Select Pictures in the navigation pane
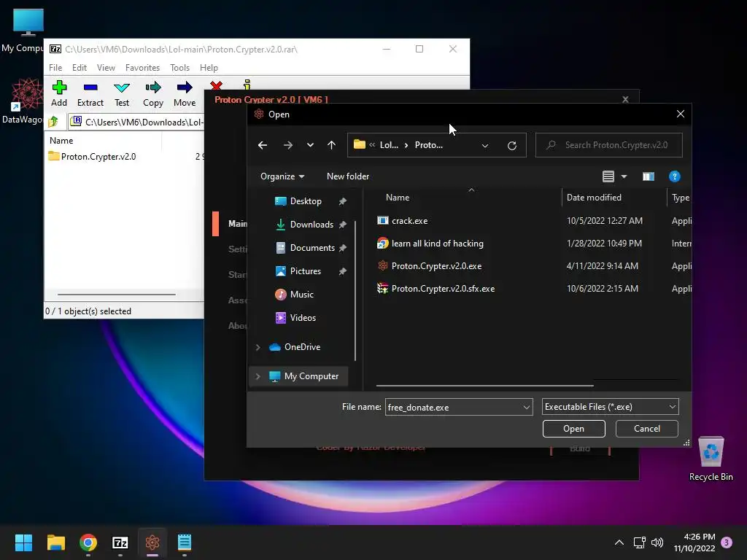Viewport: 747px width, 560px height. coord(304,271)
